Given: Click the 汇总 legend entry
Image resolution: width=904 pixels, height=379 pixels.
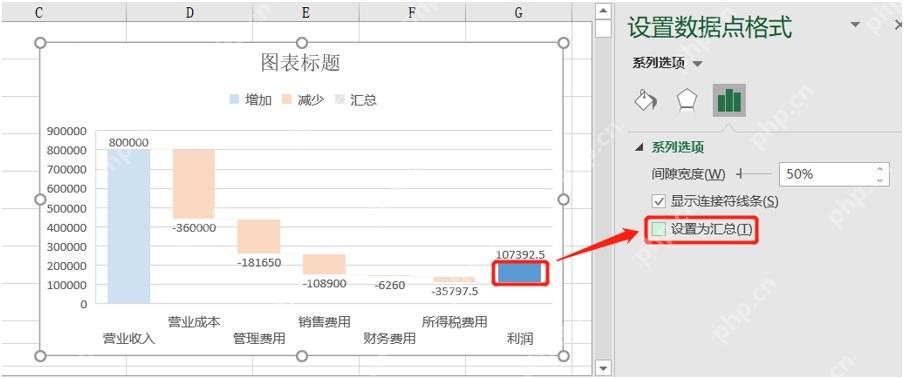Looking at the screenshot, I should pyautogui.click(x=356, y=100).
